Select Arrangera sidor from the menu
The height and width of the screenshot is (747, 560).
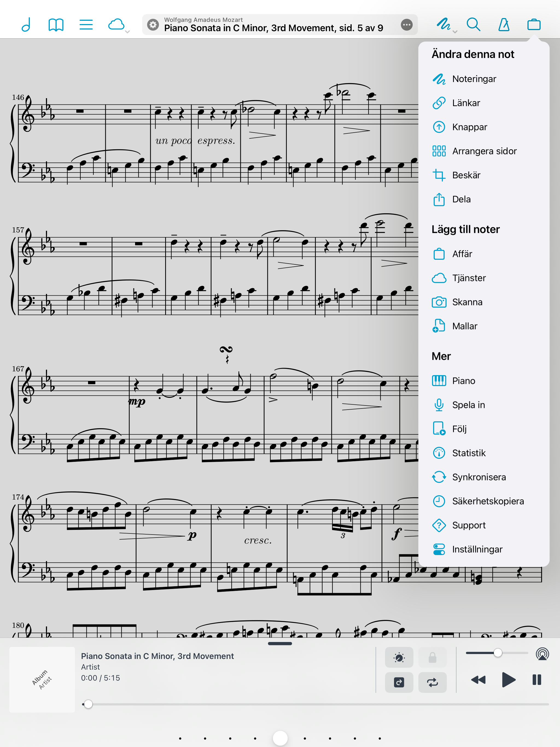pos(484,151)
